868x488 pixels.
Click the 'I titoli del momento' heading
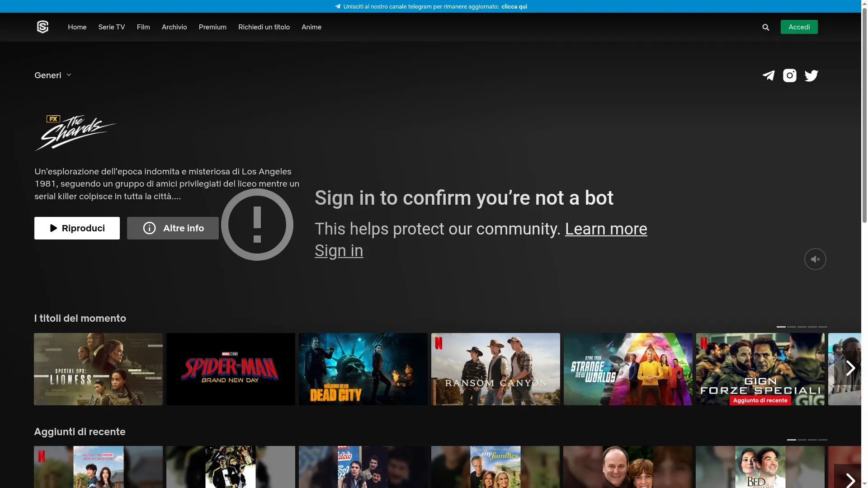[80, 318]
